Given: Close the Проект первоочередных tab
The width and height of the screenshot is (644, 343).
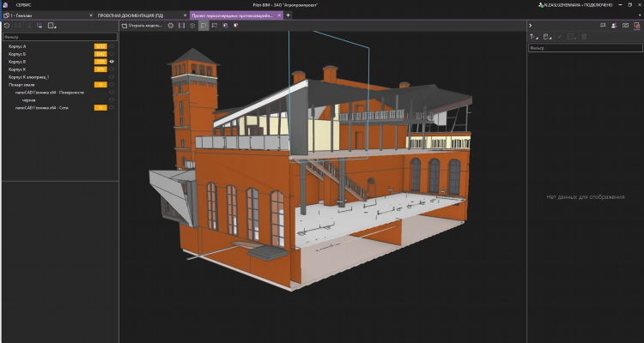Looking at the screenshot, I should 279,15.
